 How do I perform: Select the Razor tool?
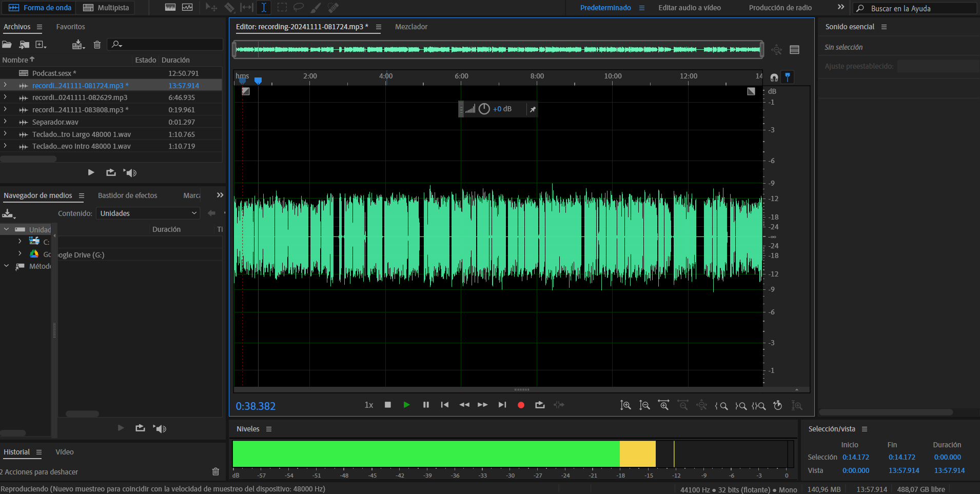229,8
